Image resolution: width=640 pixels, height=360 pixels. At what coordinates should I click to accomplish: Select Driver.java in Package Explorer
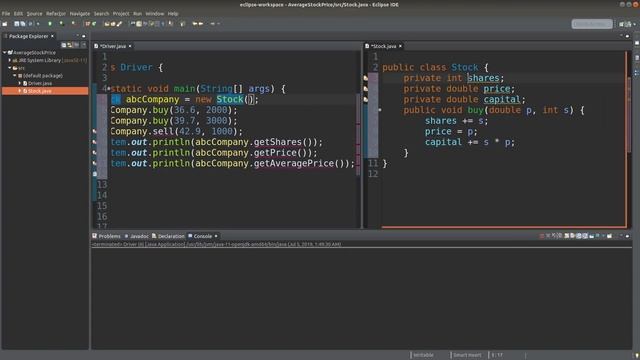40,83
